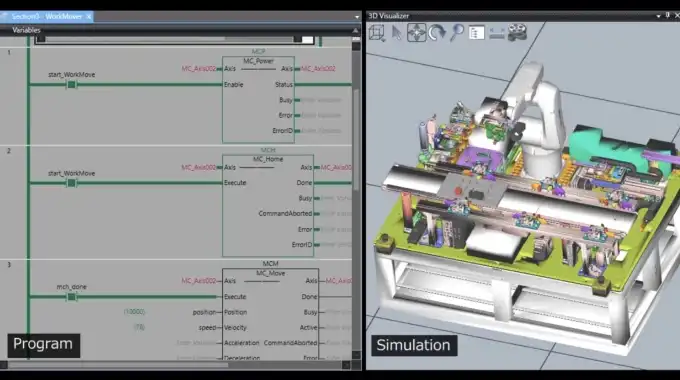Click the CommandAborted pin of MC_Home
This screenshot has width=680, height=380.
[x=285, y=213]
